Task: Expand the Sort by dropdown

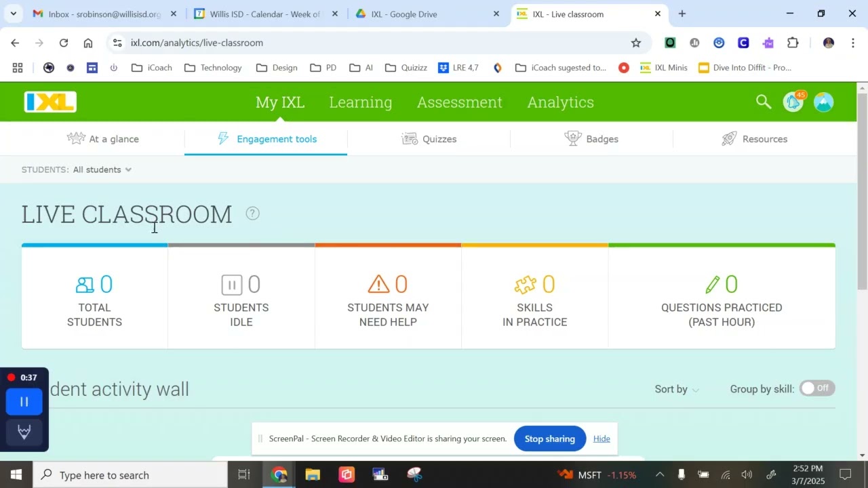Action: (677, 389)
